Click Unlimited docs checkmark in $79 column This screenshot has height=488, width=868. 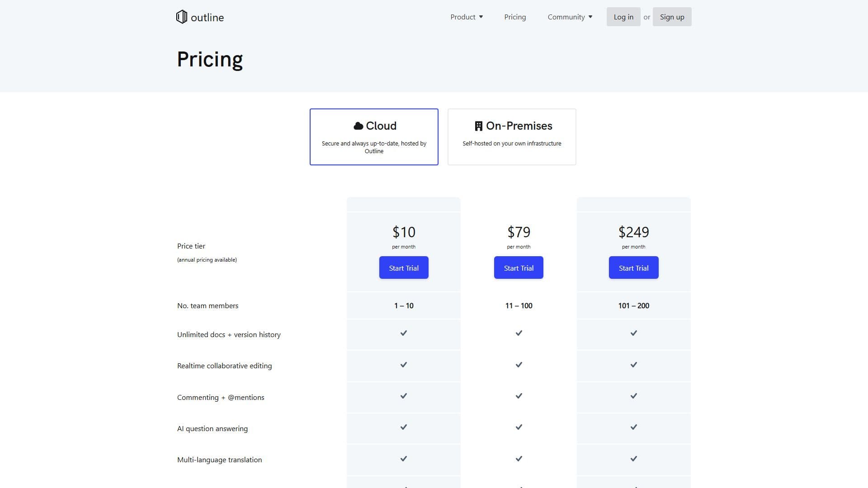pyautogui.click(x=519, y=333)
